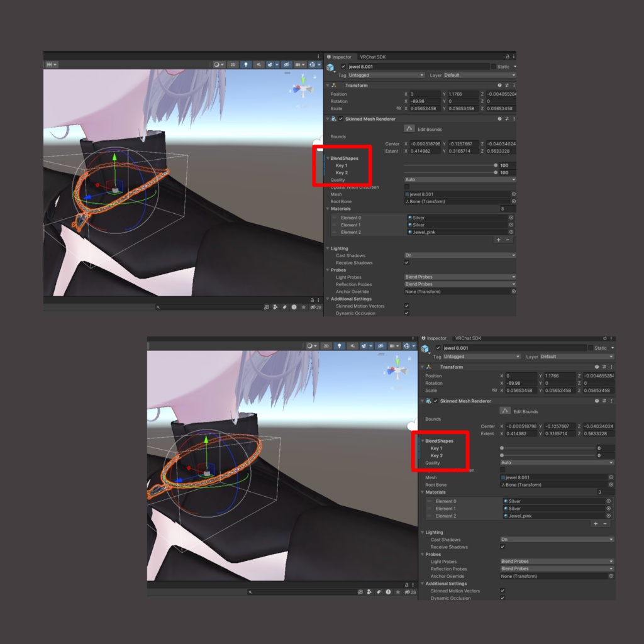Open top Inspector tab options menu
The image size is (644, 644).
pos(514,56)
